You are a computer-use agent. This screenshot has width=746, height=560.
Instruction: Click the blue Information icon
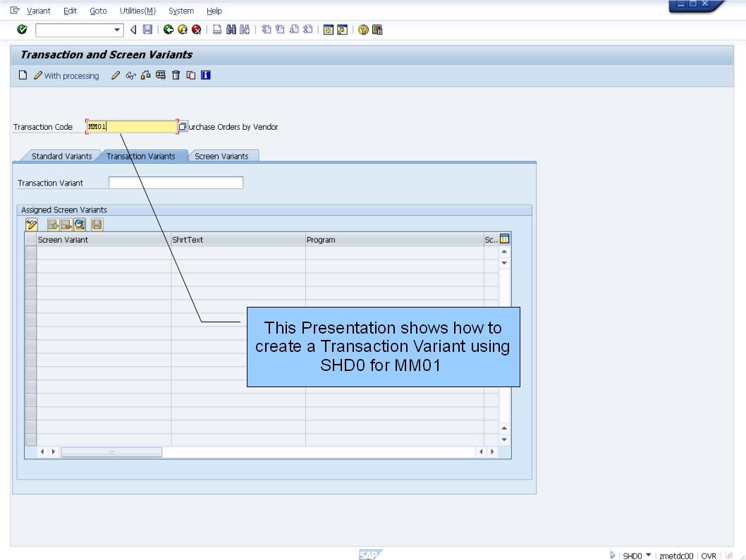click(205, 75)
